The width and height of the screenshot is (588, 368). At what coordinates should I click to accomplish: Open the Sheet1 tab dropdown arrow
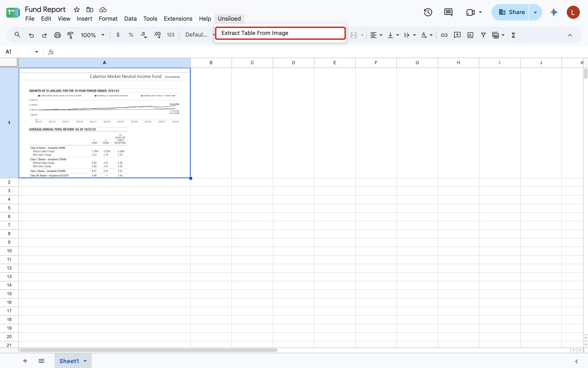[85, 361]
